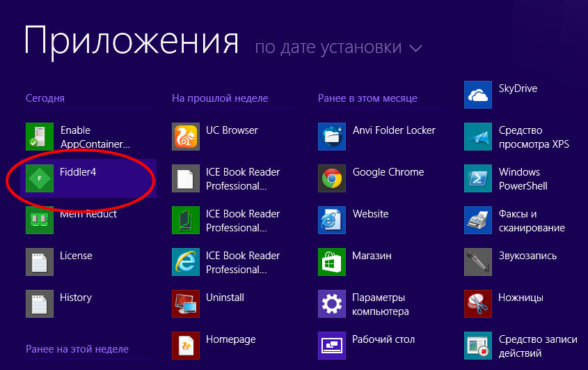
Task: Click the 'Ранее в этом месяце' group header
Action: (x=367, y=98)
